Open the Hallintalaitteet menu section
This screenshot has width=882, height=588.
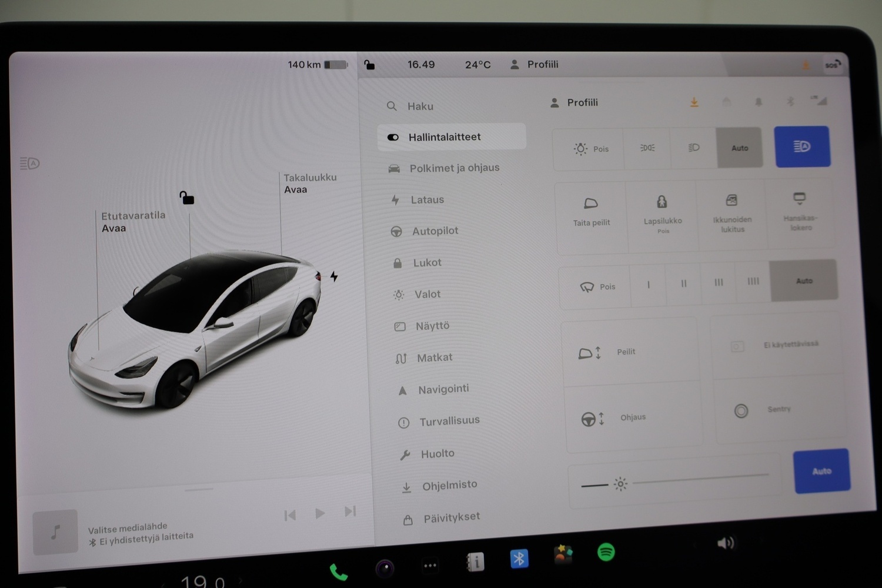452,136
